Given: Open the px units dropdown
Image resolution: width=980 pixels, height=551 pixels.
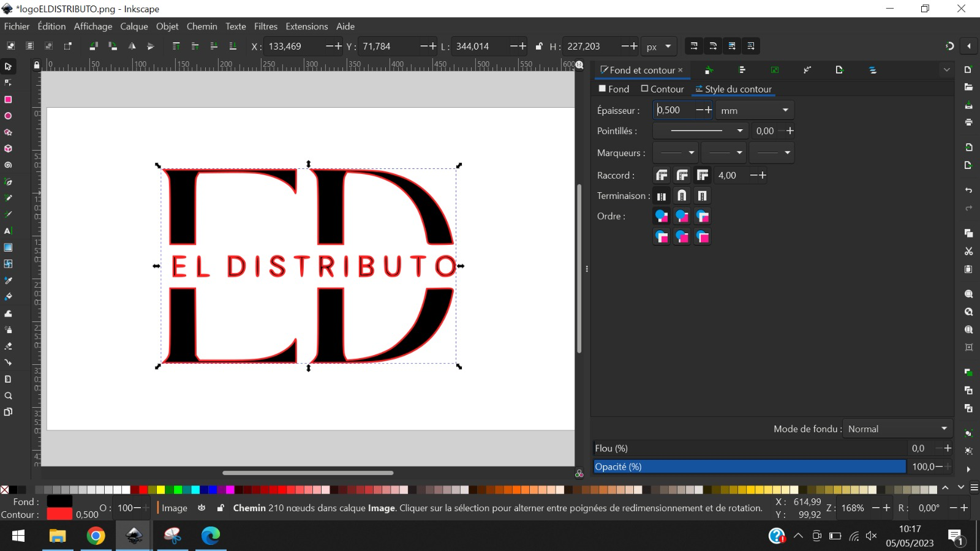Looking at the screenshot, I should tap(658, 47).
